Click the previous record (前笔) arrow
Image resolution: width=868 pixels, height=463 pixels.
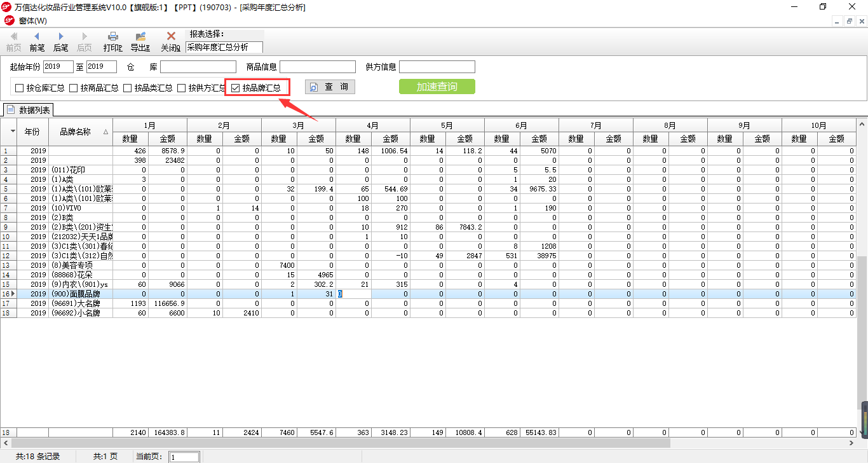pyautogui.click(x=37, y=37)
